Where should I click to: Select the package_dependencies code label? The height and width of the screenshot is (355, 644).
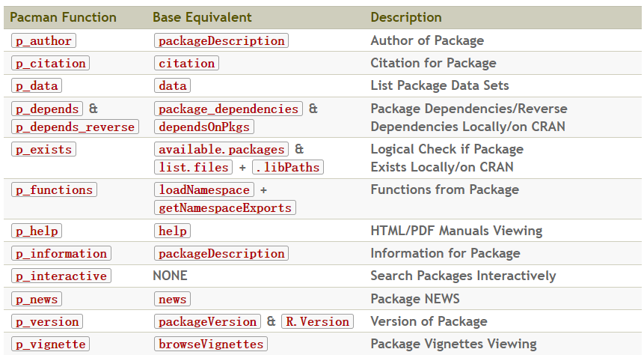pos(228,109)
